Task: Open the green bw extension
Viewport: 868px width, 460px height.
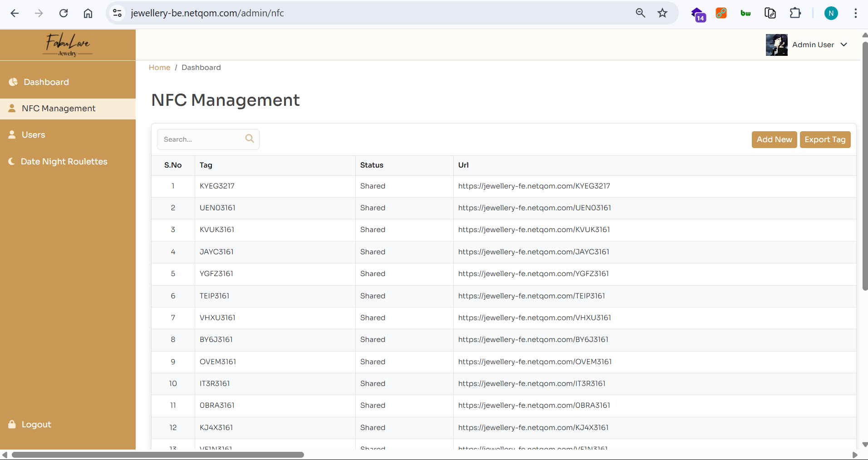Action: click(745, 13)
